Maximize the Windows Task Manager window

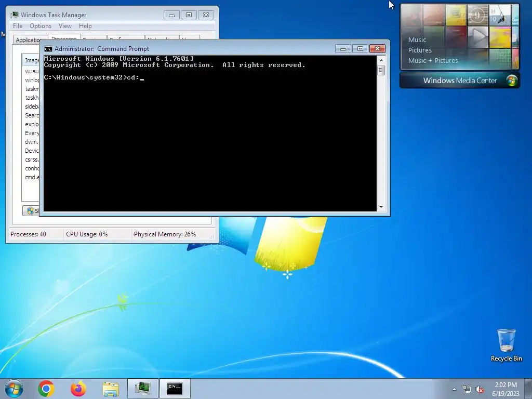pos(189,15)
